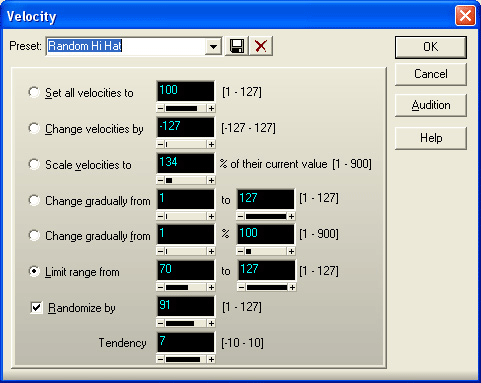Click plus under Scale velocities field
Screen dimensions: 481x383
tap(211, 180)
